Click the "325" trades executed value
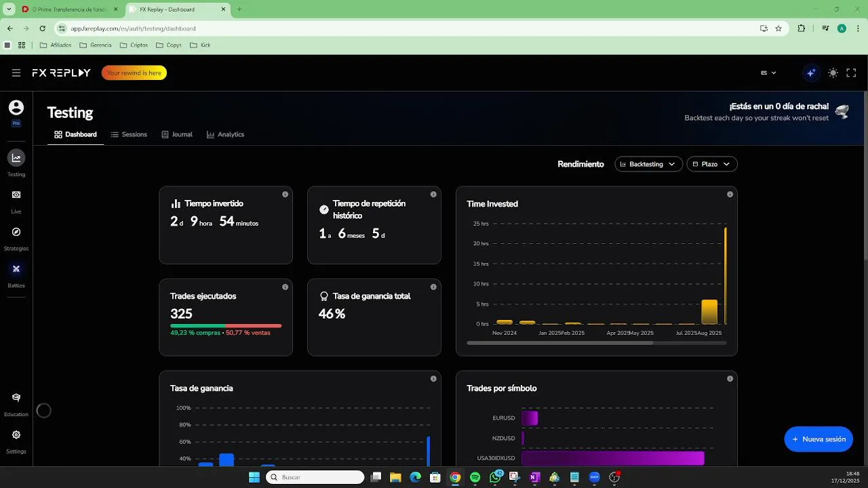Viewport: 868px width, 488px height. [x=181, y=314]
